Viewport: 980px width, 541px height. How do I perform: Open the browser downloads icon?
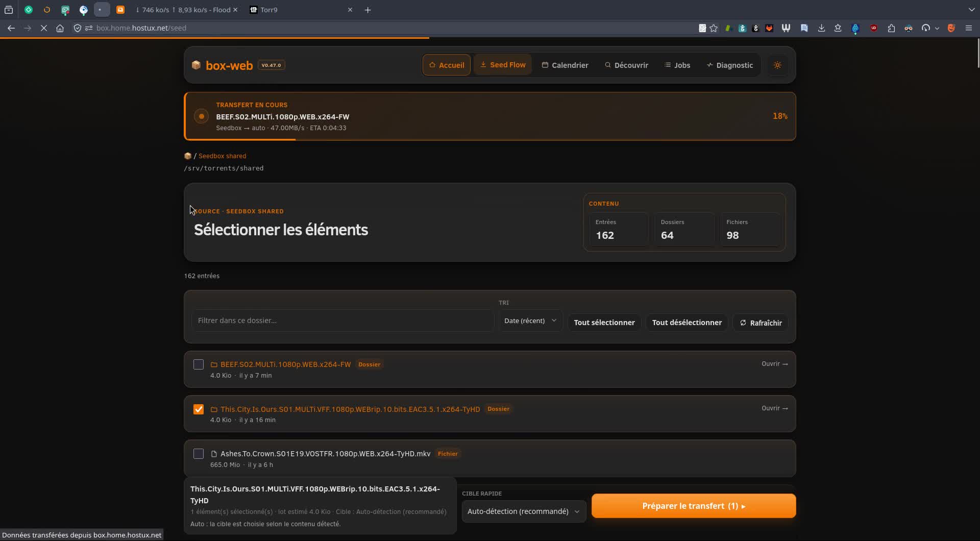coord(821,28)
